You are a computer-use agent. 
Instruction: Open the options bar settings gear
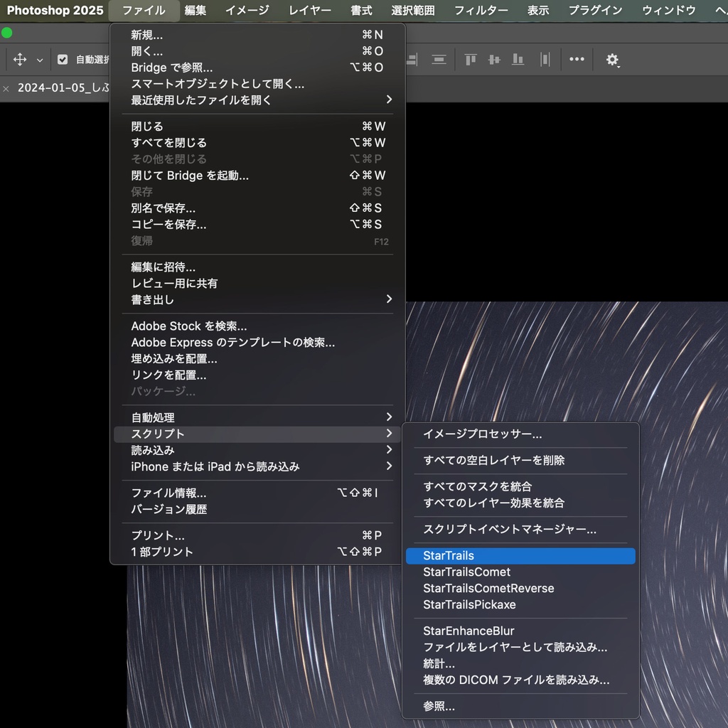(612, 60)
